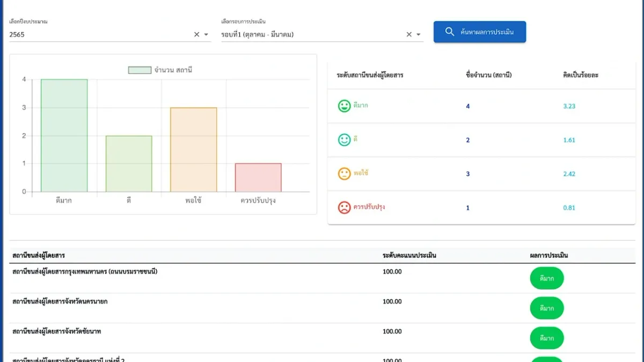The width and height of the screenshot is (644, 362).
Task: Click station name กรุงเทพมหานคร (ถนนบรมราชชนนี)
Action: (85, 271)
